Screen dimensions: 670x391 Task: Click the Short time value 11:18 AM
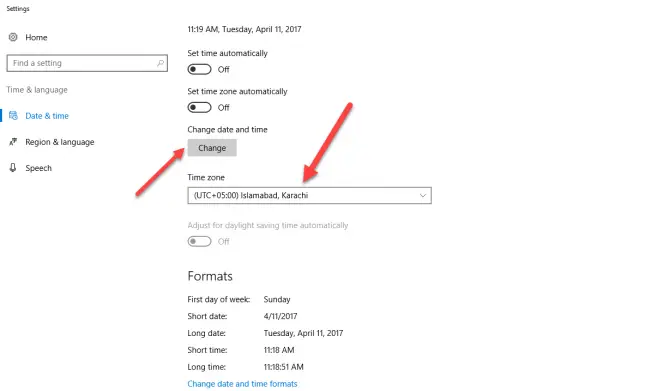click(279, 350)
